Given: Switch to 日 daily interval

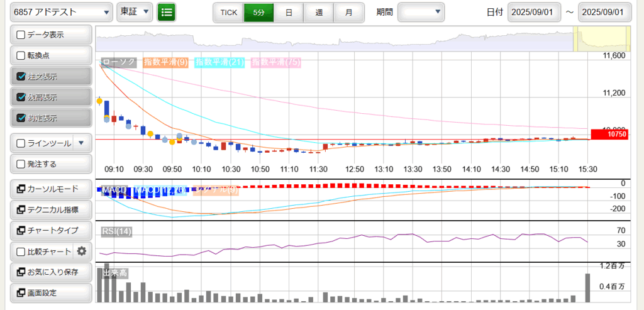Looking at the screenshot, I should click(x=289, y=13).
